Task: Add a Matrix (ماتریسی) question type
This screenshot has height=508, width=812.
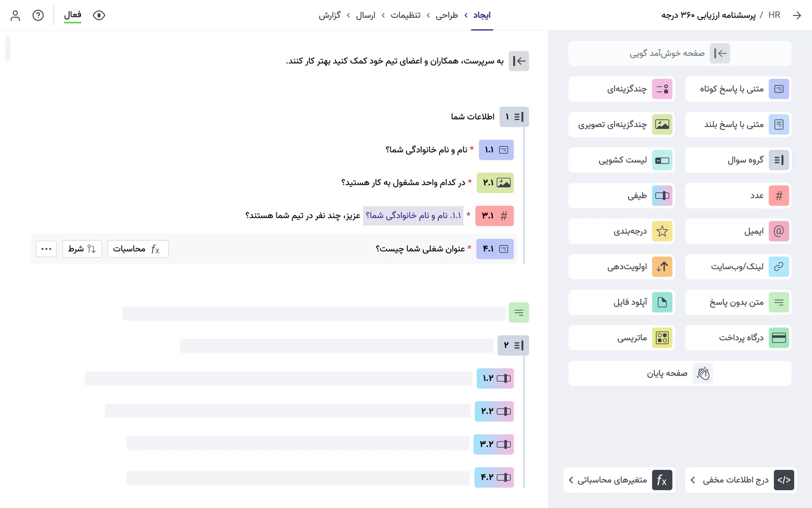Action: tap(621, 338)
